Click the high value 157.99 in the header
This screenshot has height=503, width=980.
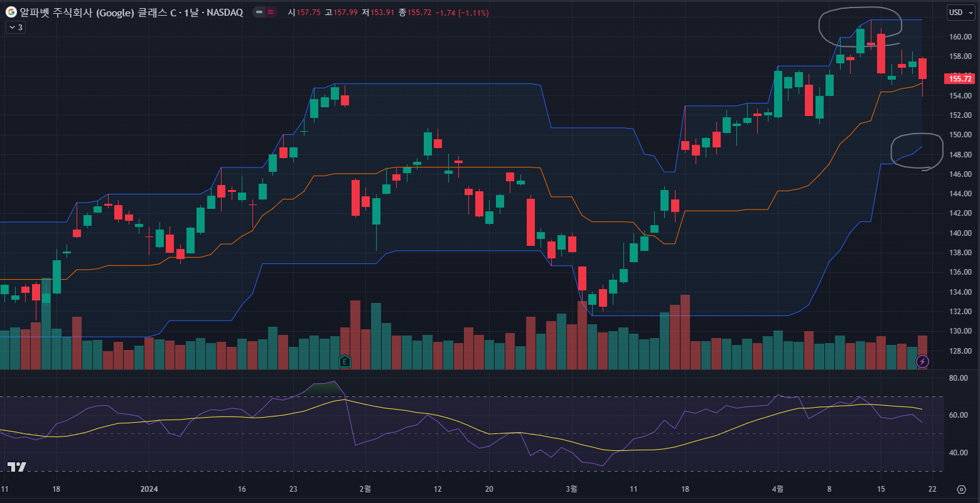click(x=345, y=13)
